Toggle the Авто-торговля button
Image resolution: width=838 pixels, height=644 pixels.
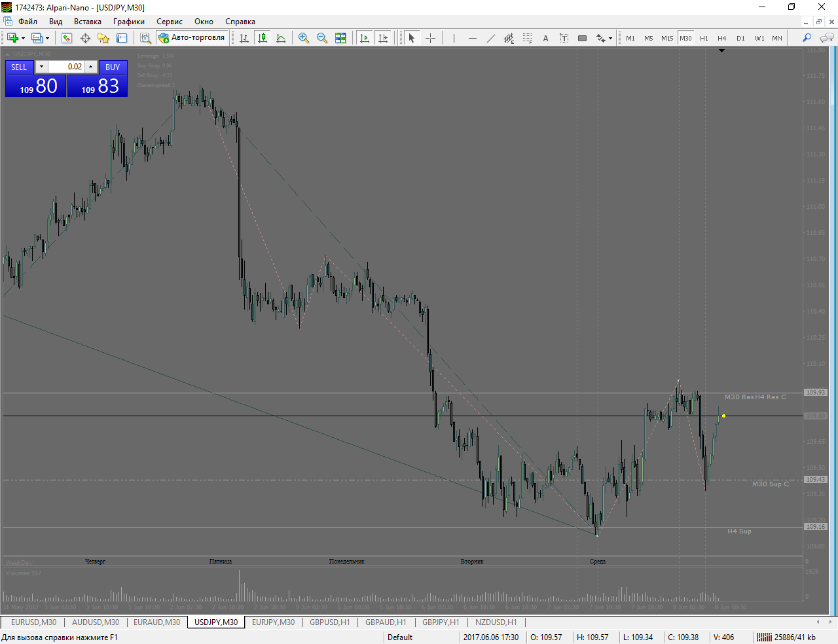pos(192,38)
